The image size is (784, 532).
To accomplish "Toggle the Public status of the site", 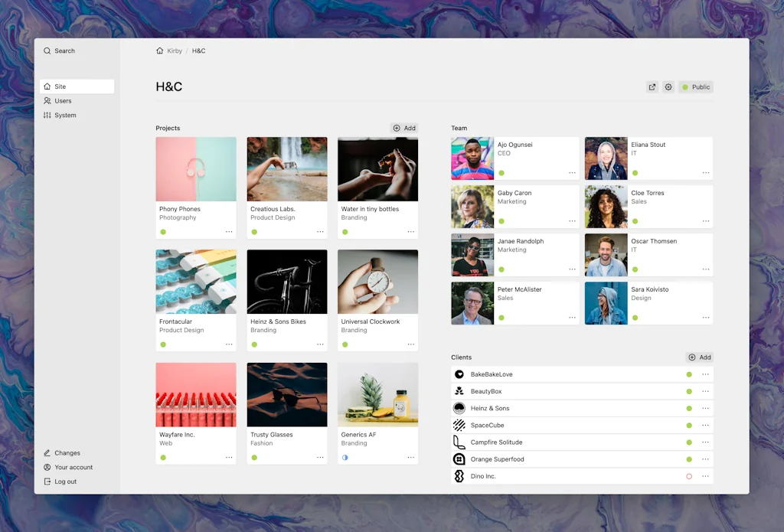I will coord(696,87).
